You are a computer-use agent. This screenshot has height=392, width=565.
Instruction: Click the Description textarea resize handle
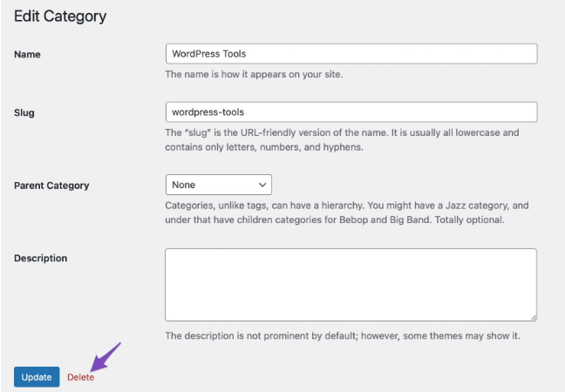(x=533, y=317)
